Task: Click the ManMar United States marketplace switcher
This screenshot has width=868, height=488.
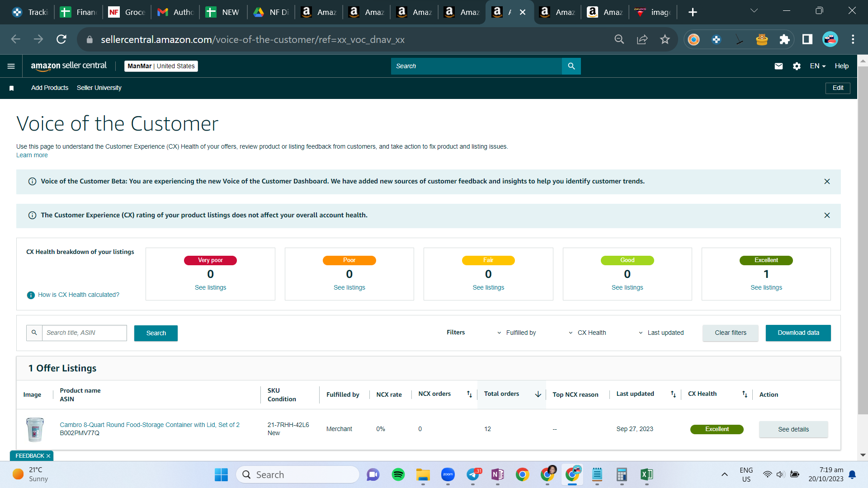Action: (161, 66)
